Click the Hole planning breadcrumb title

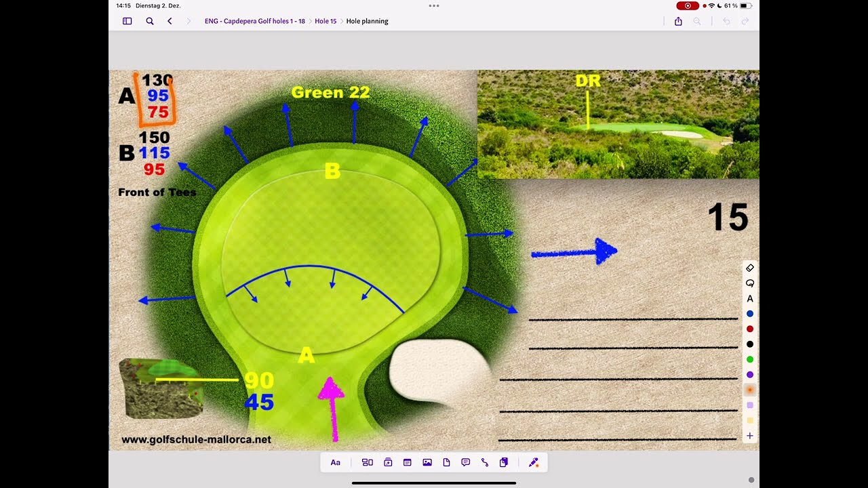(x=368, y=21)
